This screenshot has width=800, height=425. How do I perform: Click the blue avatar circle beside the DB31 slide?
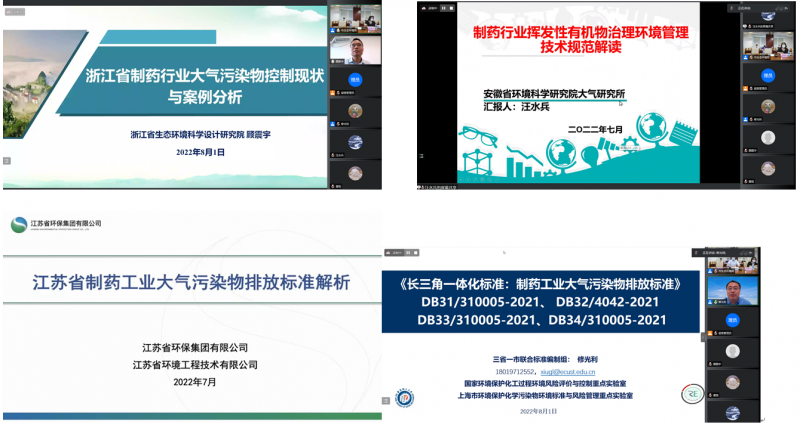[x=740, y=320]
